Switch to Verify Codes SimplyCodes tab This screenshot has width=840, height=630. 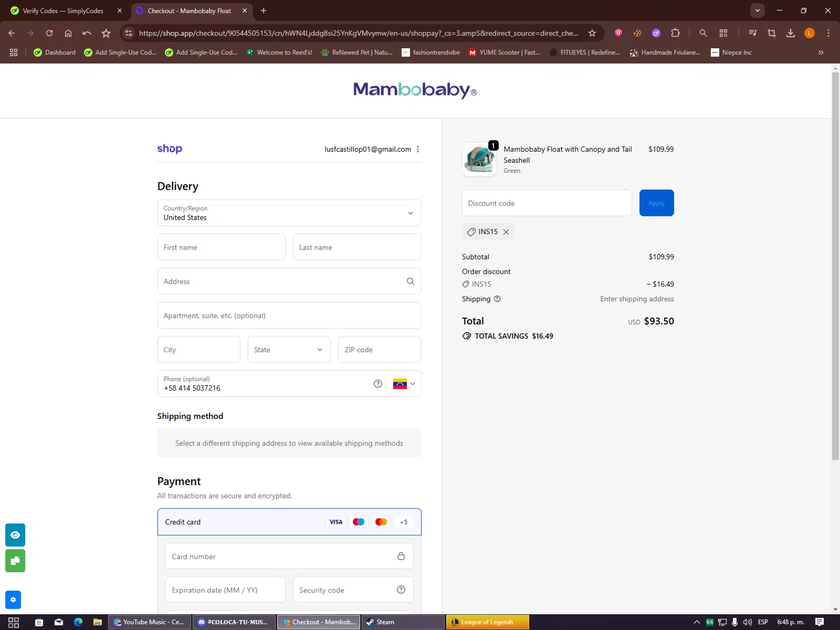[x=63, y=11]
